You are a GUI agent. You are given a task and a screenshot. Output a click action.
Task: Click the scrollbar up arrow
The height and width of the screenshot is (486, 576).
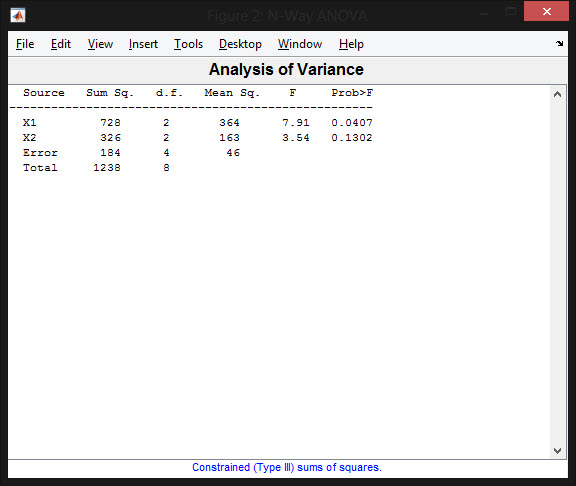(557, 94)
